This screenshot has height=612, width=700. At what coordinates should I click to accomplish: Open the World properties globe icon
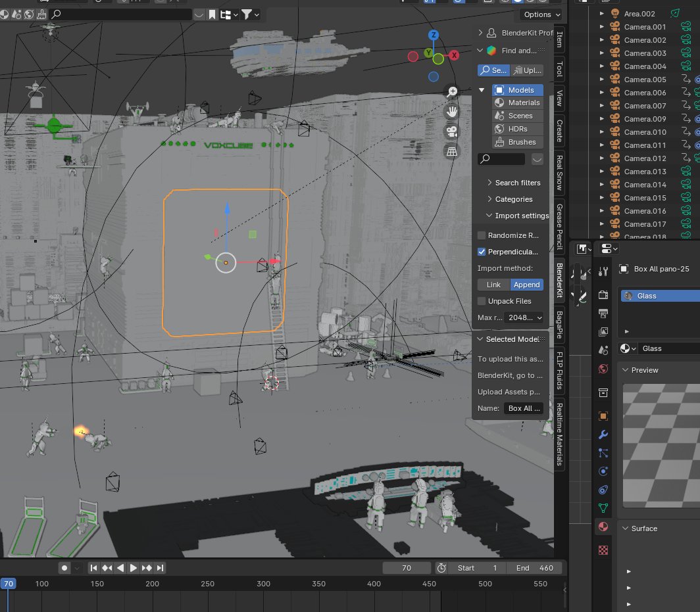coord(603,369)
